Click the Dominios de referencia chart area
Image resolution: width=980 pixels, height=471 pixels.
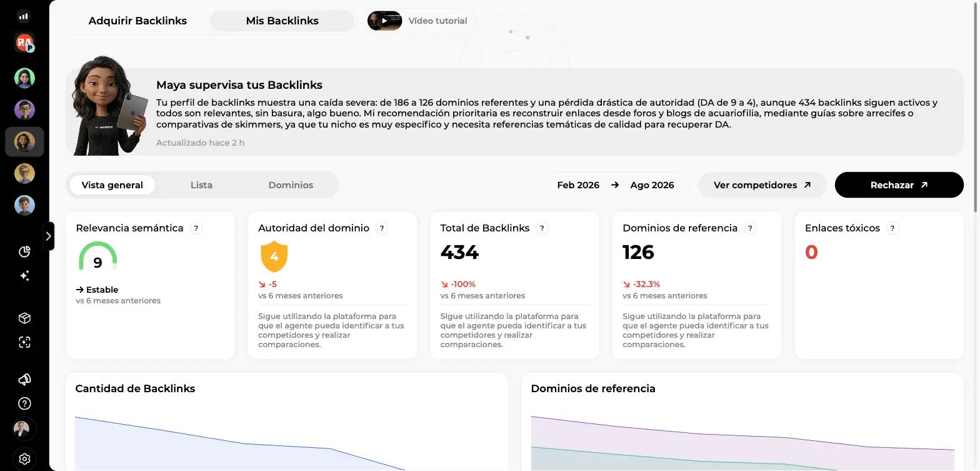[742, 443]
